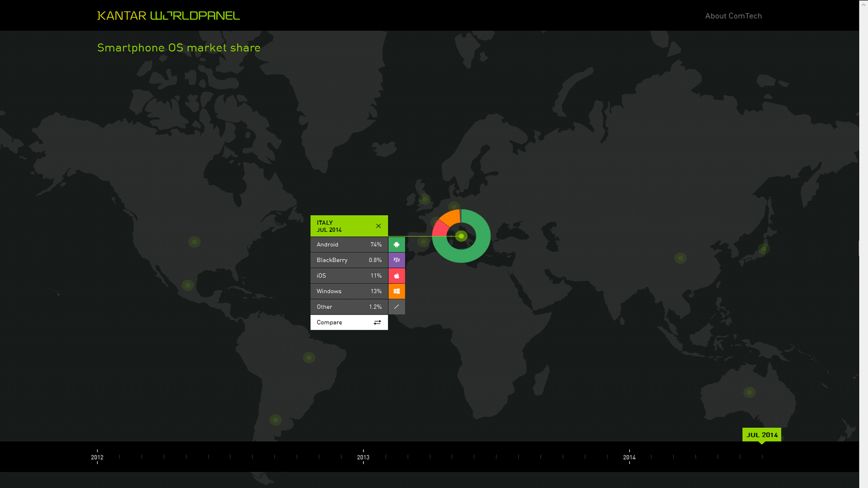This screenshot has width=868, height=488.
Task: Click the Kantar Worldpanel logo
Action: tap(168, 16)
